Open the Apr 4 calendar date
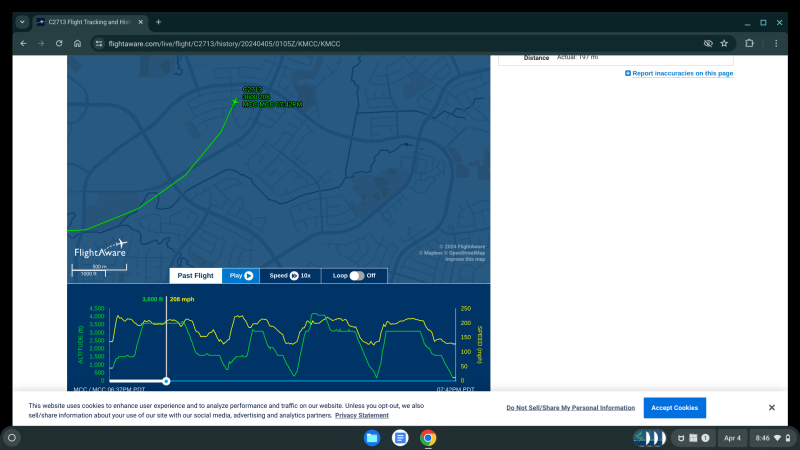 (x=732, y=438)
